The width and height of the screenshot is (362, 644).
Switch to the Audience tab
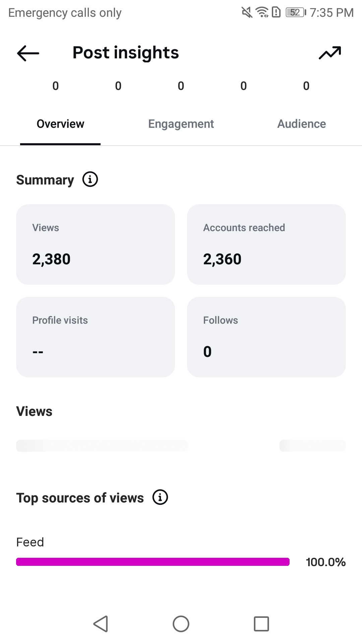pos(302,124)
